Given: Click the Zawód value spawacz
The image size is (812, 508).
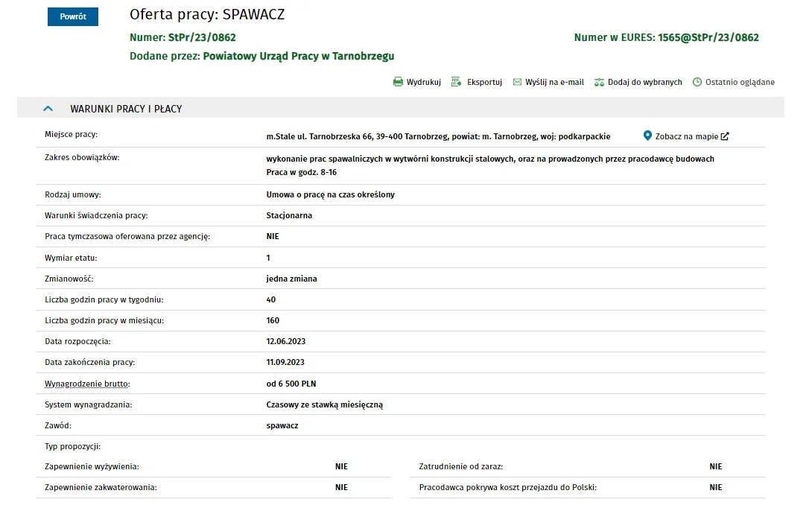Looking at the screenshot, I should (x=282, y=425).
